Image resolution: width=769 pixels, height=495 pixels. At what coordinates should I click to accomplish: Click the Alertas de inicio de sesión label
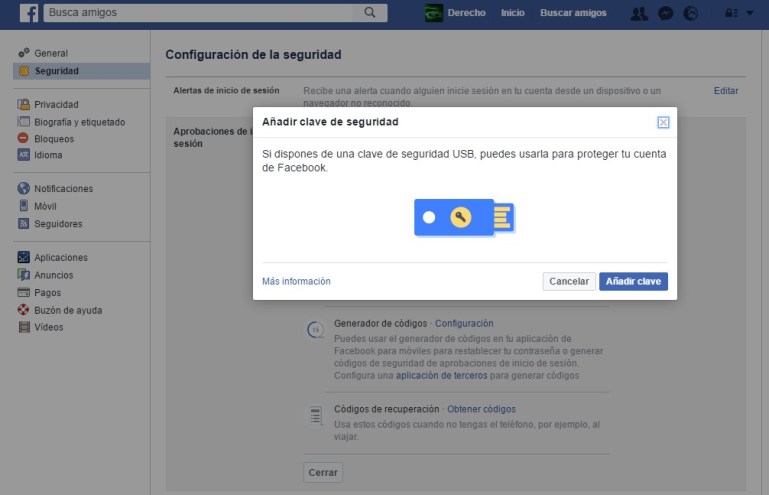(x=226, y=90)
